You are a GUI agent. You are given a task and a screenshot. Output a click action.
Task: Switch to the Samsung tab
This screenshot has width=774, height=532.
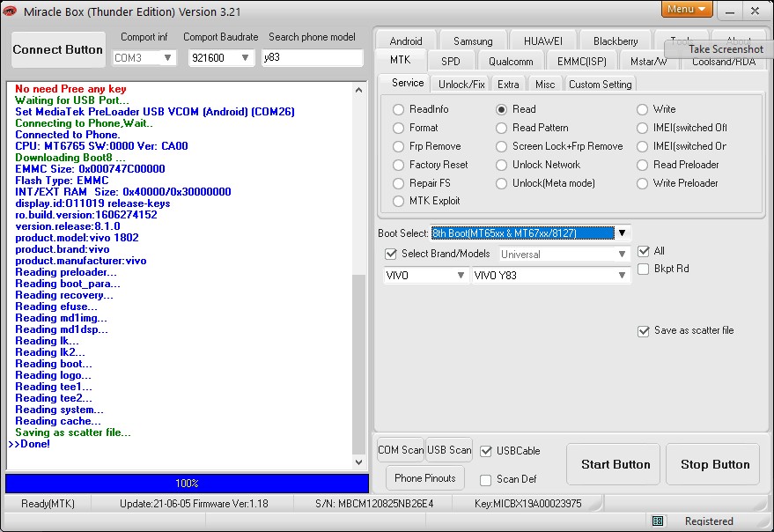(472, 41)
